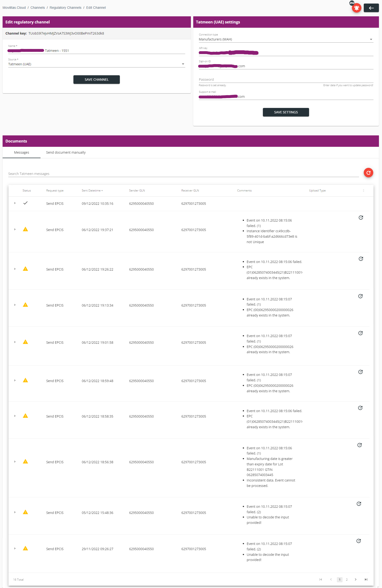Resend message sent 06/12/2022 18:59:48
This screenshot has width=382, height=588.
point(360,372)
